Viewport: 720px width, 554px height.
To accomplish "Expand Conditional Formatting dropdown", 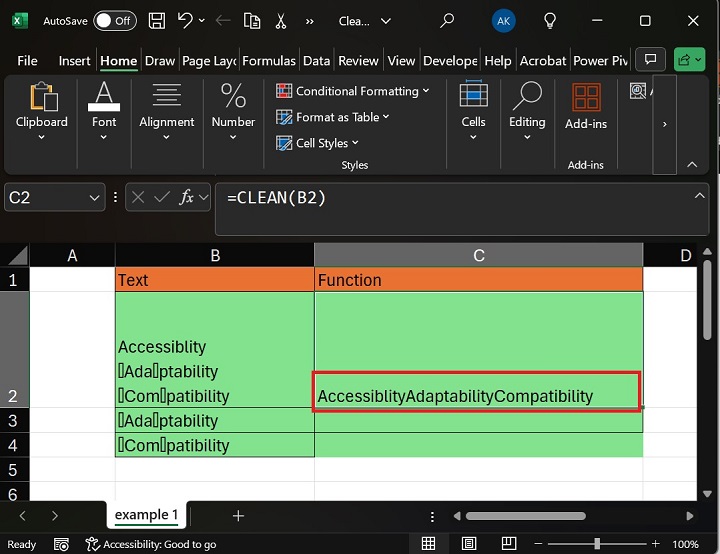I will point(352,91).
